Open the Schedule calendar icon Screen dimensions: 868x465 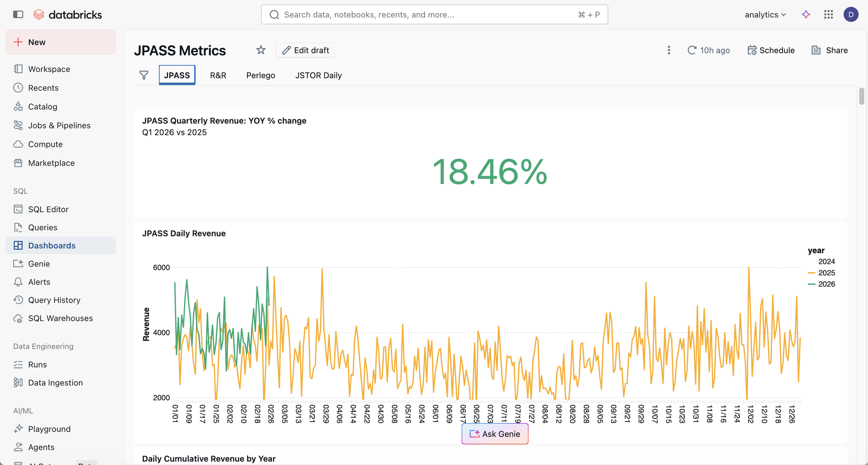point(752,50)
